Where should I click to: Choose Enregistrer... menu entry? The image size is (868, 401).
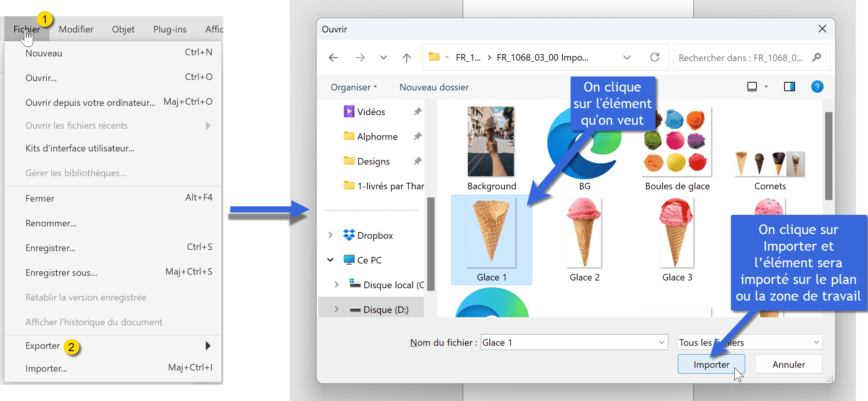(113, 248)
